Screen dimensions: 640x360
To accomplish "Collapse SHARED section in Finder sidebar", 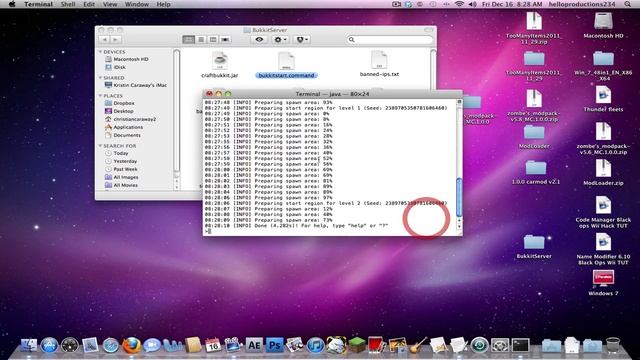I will coord(100,78).
